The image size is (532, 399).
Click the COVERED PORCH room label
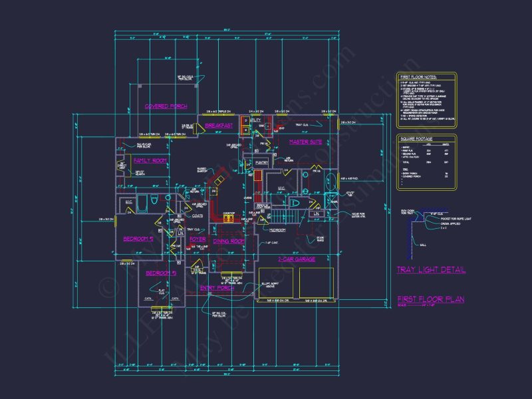click(x=166, y=106)
